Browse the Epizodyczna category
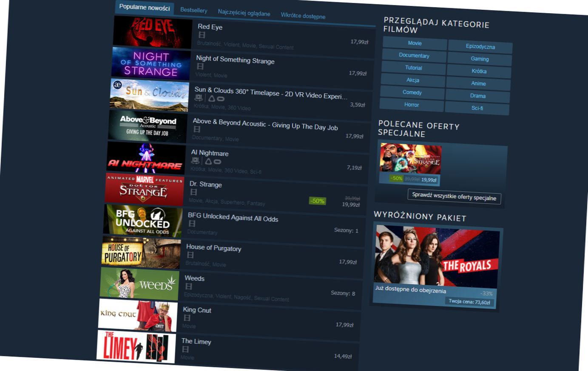 (x=480, y=46)
